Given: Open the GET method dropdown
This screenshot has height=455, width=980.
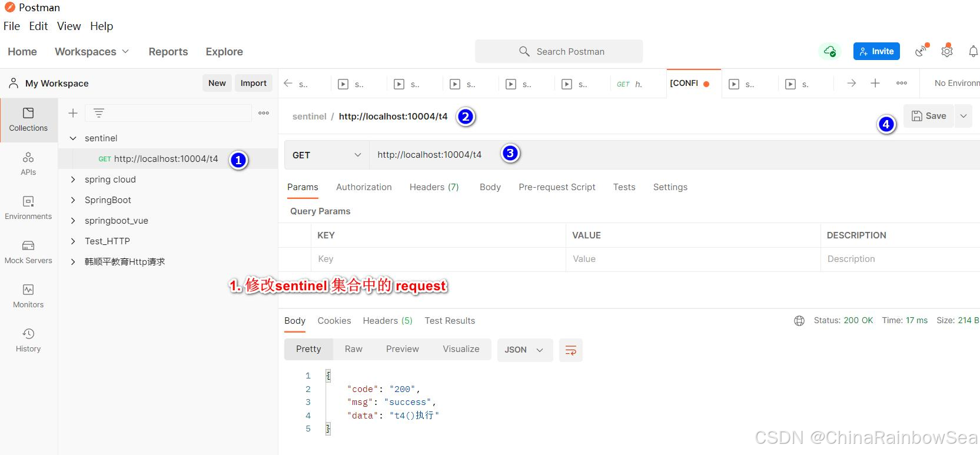Looking at the screenshot, I should 327,155.
